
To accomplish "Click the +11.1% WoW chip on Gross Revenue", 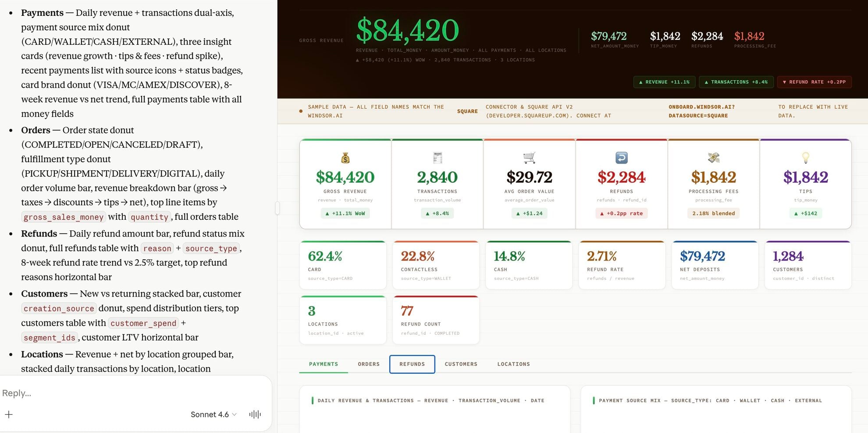I will tap(345, 213).
